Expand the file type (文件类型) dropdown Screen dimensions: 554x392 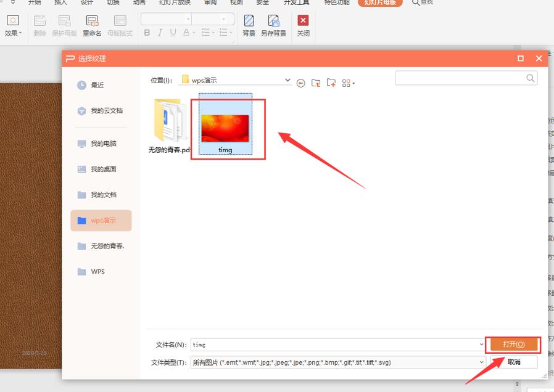pos(481,362)
